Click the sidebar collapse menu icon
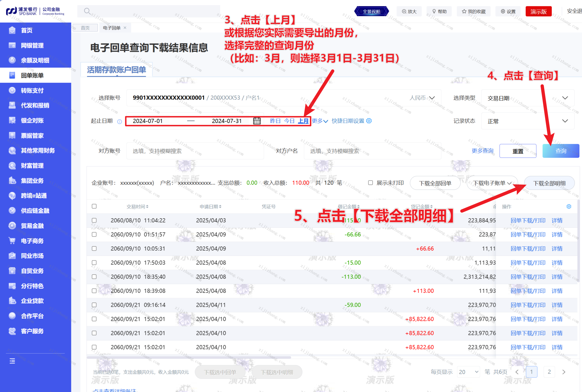The image size is (582, 392). [12, 361]
